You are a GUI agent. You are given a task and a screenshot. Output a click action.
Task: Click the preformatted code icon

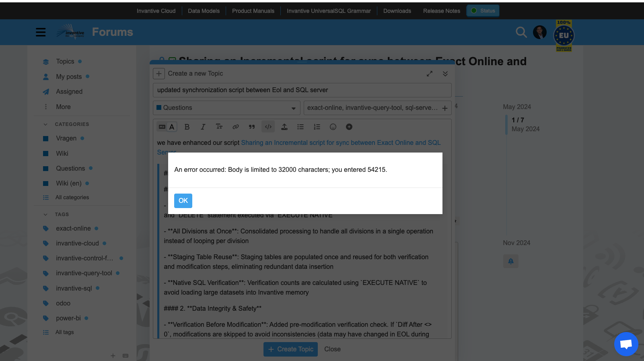pyautogui.click(x=268, y=127)
